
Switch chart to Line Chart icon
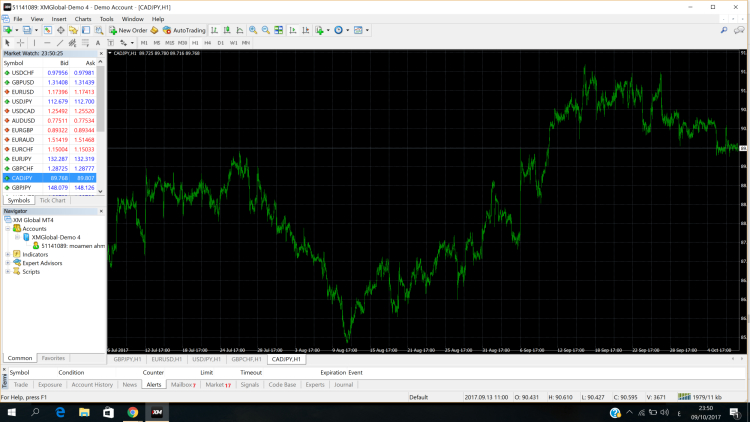tap(240, 30)
